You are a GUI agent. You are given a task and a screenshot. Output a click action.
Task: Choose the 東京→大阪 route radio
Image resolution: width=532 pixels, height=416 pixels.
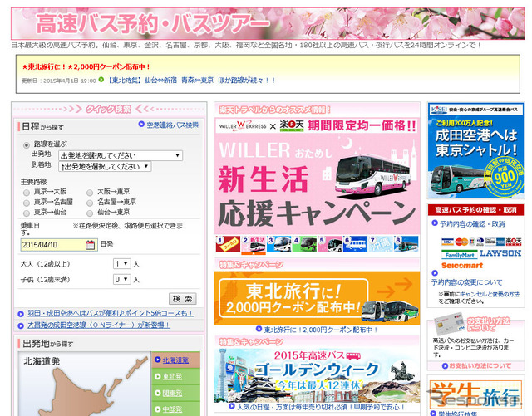coord(27,193)
